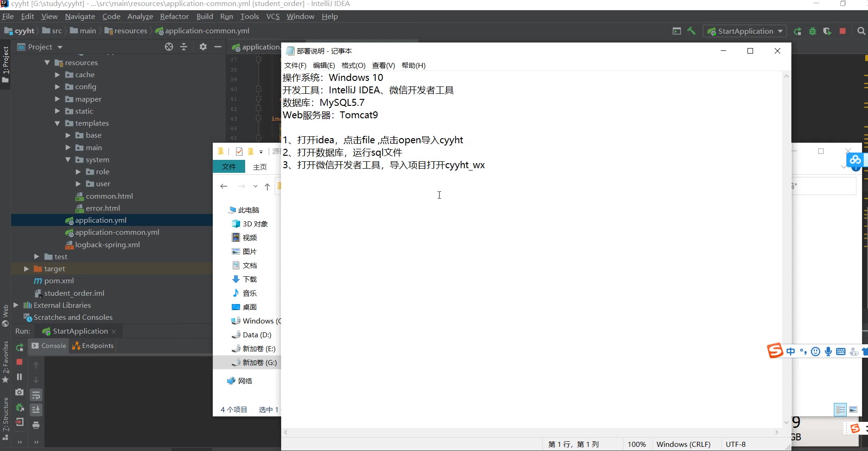Click the Rerun StartApplication toolbar icon

point(797,31)
